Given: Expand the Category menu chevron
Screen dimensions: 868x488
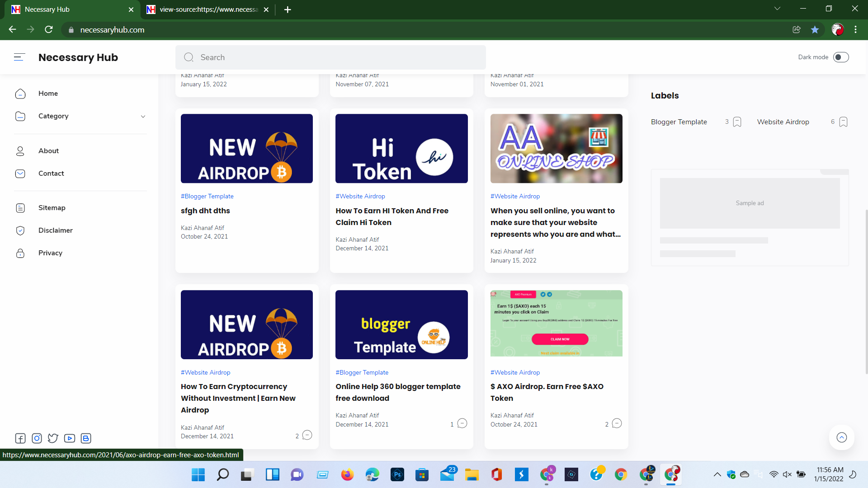Looking at the screenshot, I should click(143, 117).
